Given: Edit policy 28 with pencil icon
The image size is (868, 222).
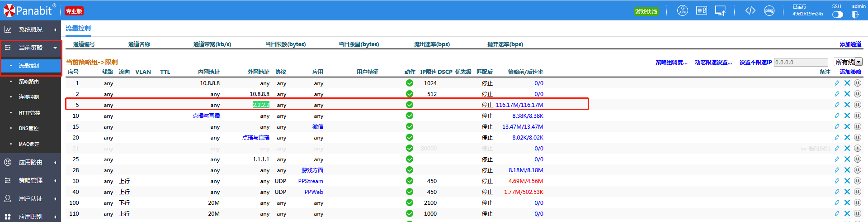Looking at the screenshot, I should [837, 170].
